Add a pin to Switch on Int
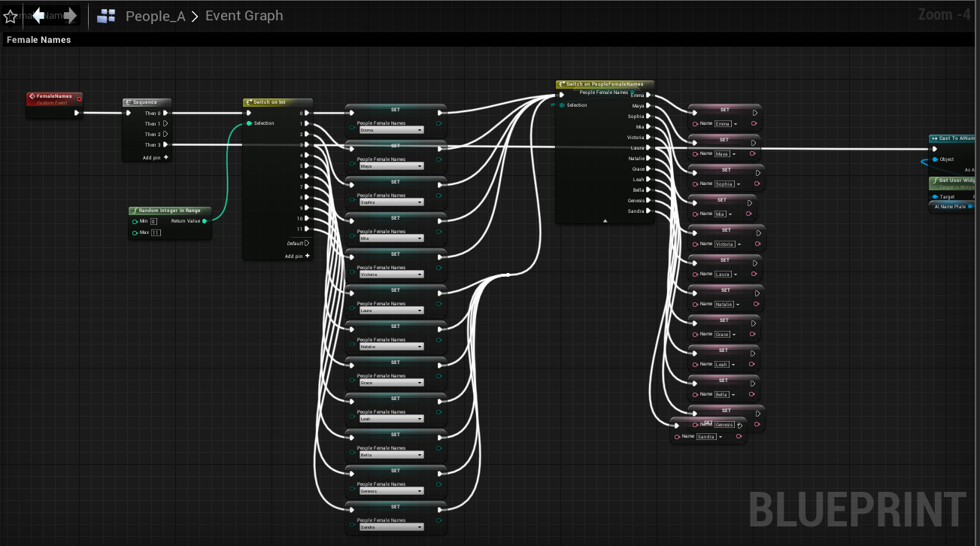The width and height of the screenshot is (980, 546). click(297, 256)
